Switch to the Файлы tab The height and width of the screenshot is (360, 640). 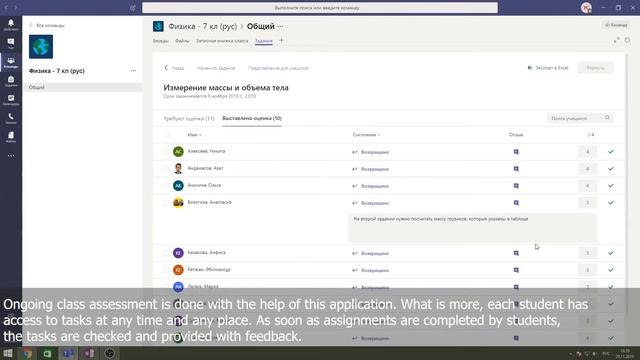tap(182, 41)
